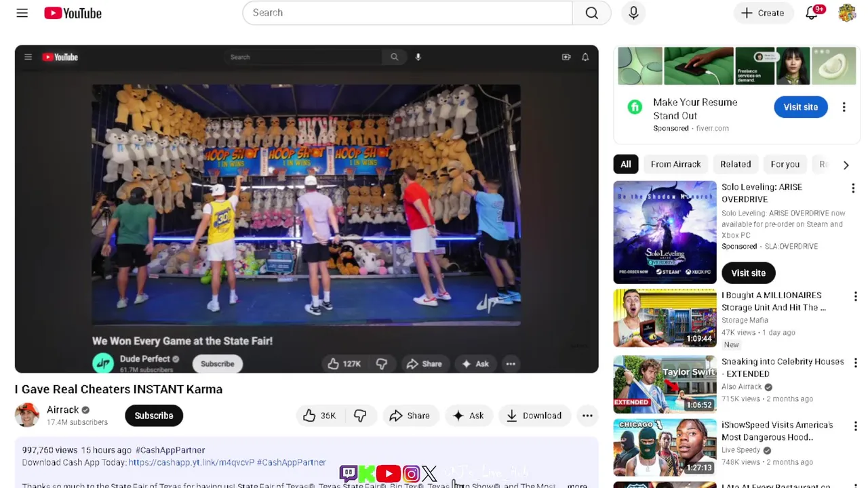Click the video title "I Gave Real Cheaters INSTANT Karma"
Viewport: 868px width, 488px height.
tap(119, 389)
